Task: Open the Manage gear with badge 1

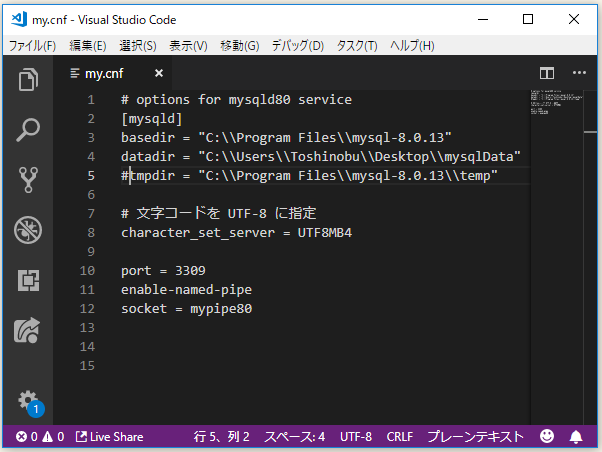Action: click(30, 403)
